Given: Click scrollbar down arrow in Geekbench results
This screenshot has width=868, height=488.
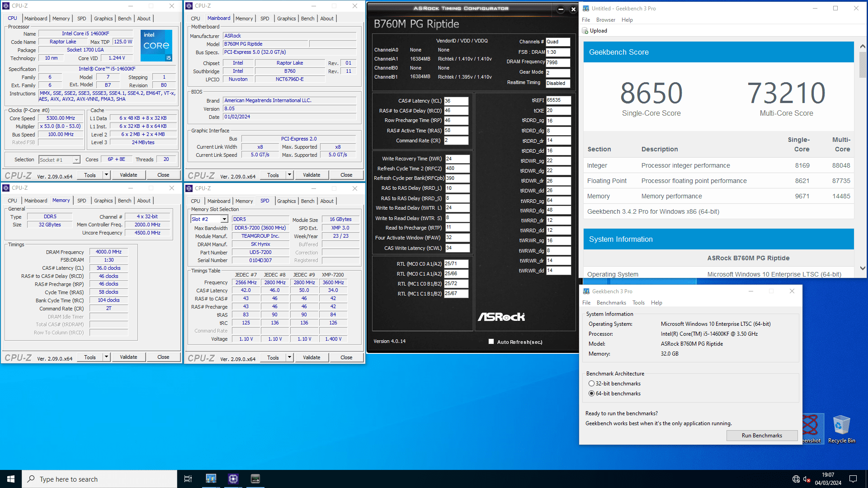Looking at the screenshot, I should [863, 268].
